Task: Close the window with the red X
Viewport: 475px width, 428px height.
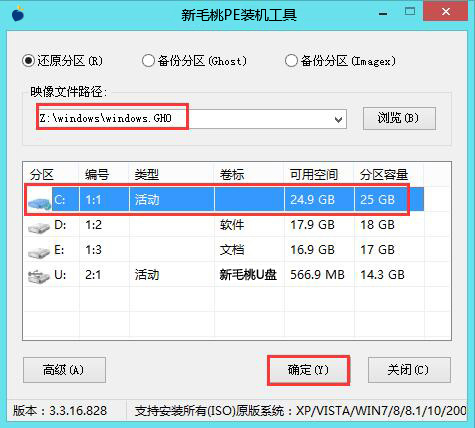Action: click(446, 12)
